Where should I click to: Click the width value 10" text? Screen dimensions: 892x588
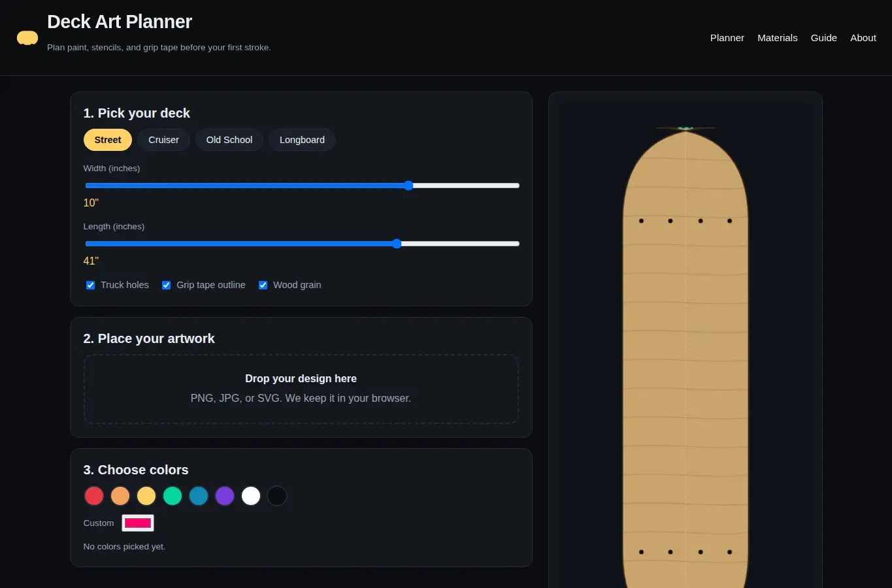tap(91, 203)
